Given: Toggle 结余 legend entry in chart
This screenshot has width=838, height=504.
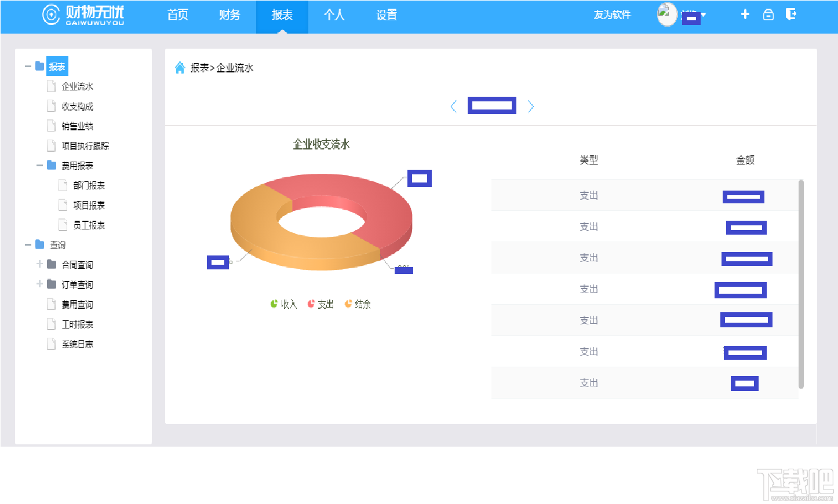Looking at the screenshot, I should point(358,304).
